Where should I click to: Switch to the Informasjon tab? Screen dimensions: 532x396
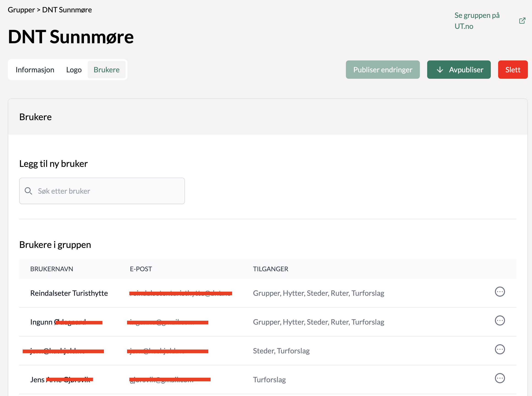35,70
